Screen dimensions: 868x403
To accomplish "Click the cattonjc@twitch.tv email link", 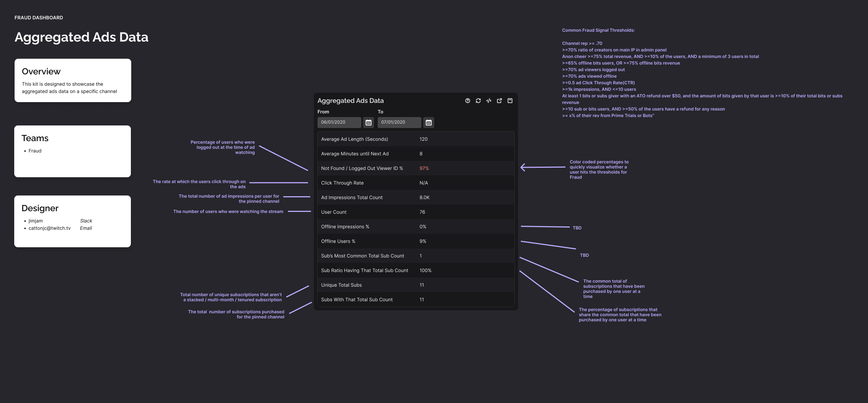I will point(50,228).
